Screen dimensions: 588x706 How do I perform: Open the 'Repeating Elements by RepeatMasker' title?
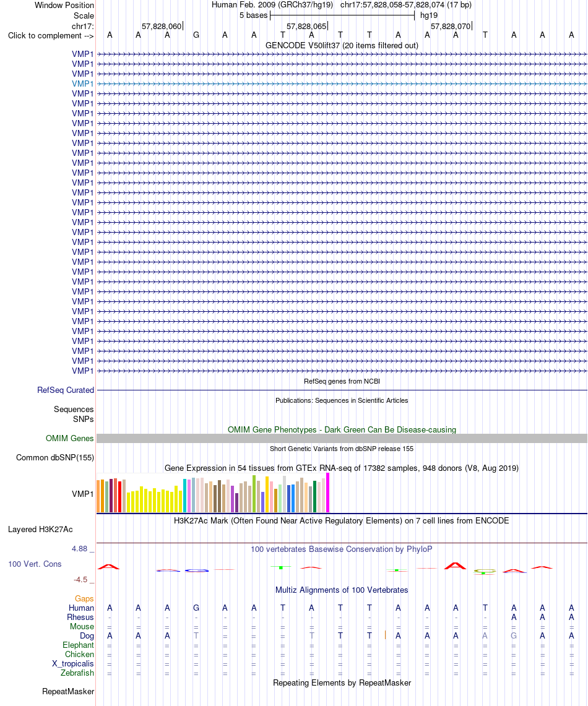(x=342, y=683)
